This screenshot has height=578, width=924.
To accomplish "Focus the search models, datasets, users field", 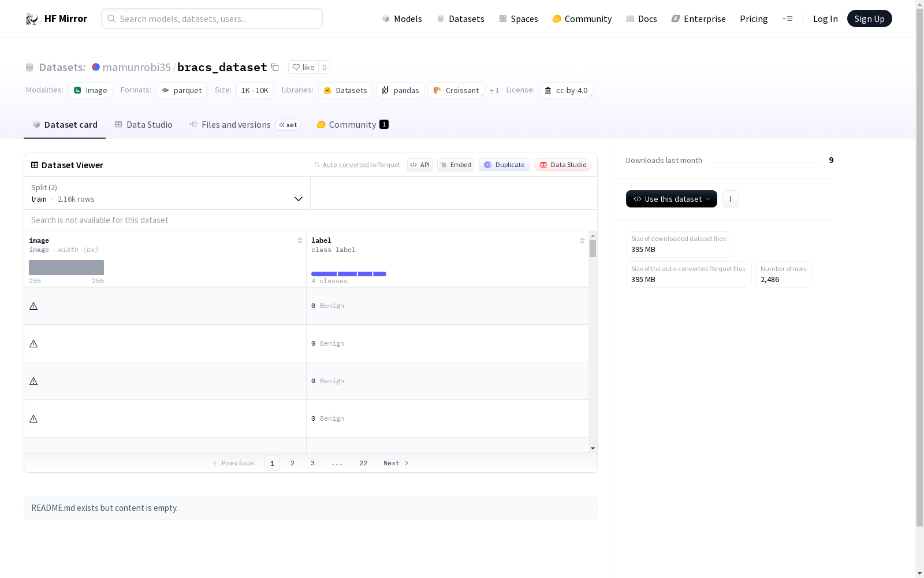I will [212, 18].
